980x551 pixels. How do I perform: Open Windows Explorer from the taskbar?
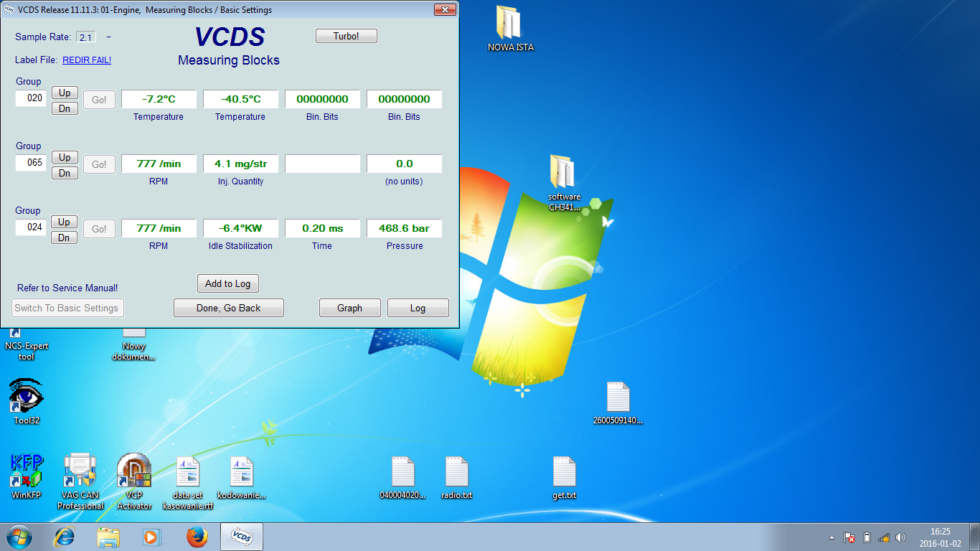pos(109,537)
